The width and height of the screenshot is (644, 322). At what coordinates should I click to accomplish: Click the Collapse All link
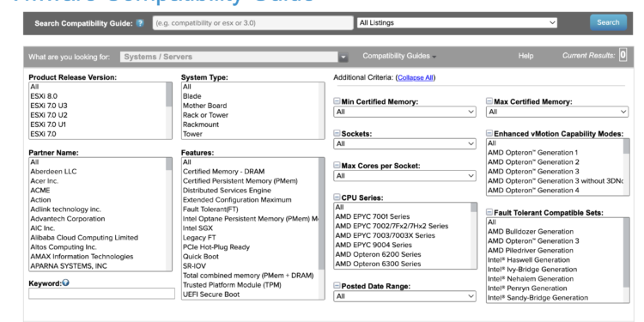pyautogui.click(x=416, y=77)
